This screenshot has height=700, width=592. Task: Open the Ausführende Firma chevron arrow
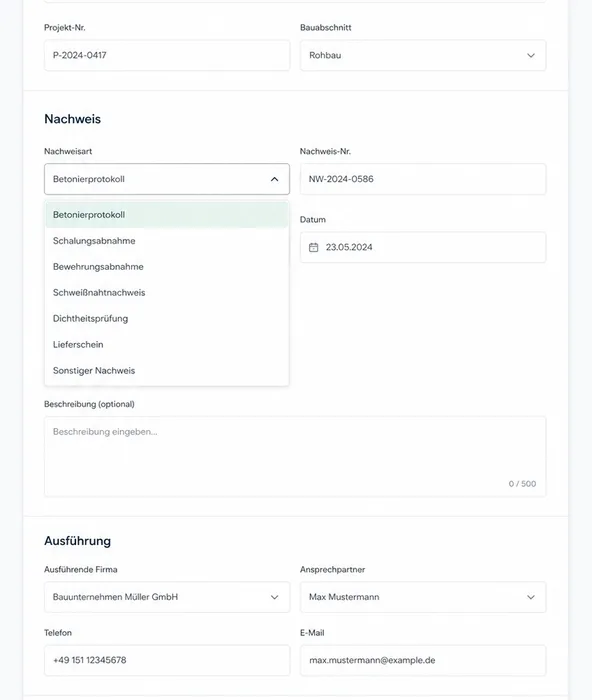click(274, 597)
